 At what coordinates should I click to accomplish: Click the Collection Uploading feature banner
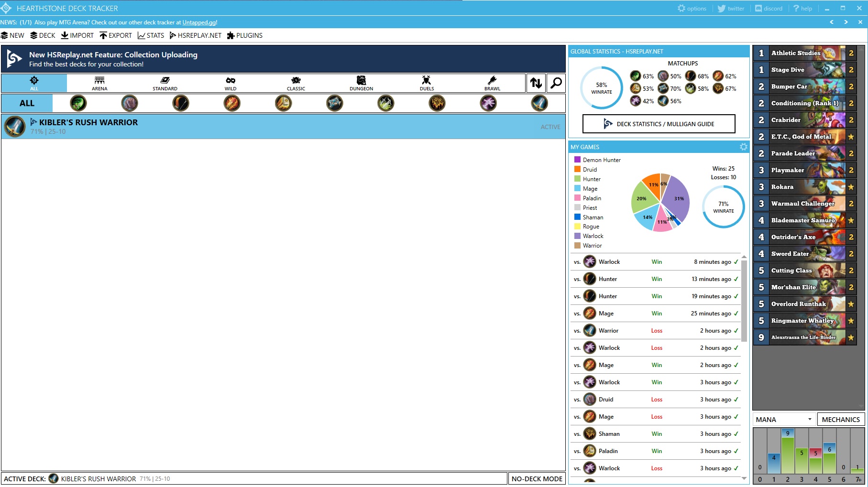(283, 59)
